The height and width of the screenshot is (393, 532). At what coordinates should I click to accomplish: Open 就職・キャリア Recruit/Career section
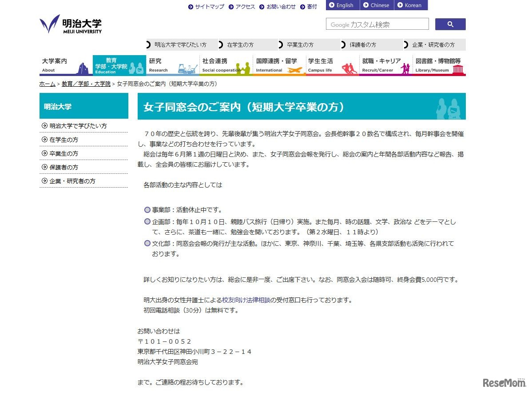[x=385, y=65]
